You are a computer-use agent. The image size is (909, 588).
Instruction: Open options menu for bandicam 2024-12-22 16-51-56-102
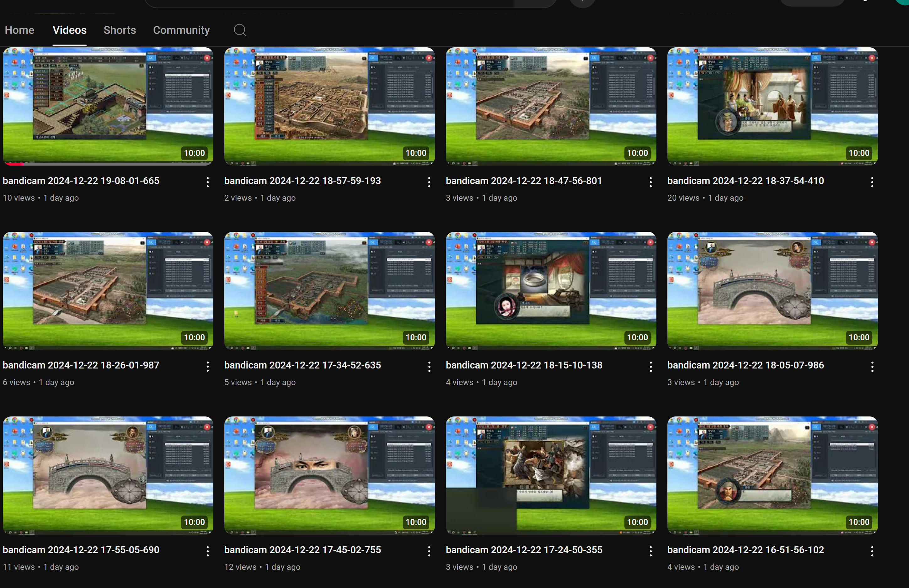[872, 551]
